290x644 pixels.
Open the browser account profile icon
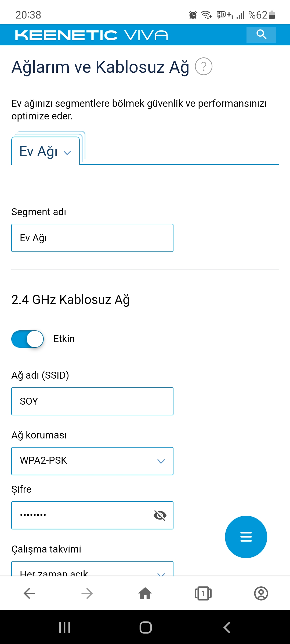(261, 593)
